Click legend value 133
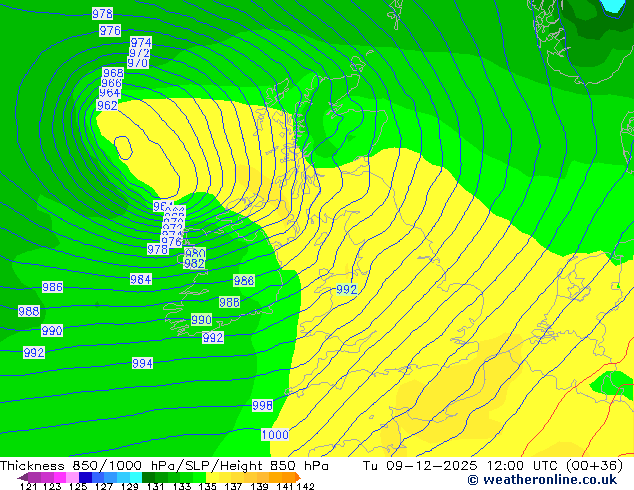 182,486
